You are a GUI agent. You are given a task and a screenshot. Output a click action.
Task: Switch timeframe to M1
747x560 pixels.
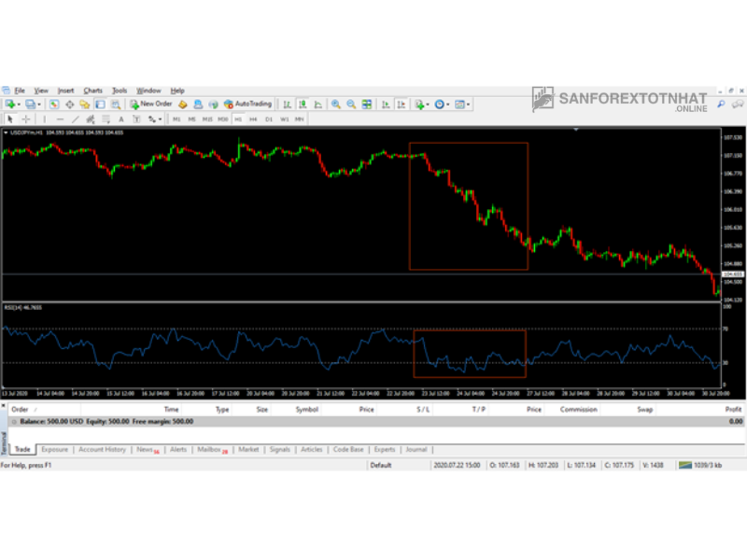176,119
